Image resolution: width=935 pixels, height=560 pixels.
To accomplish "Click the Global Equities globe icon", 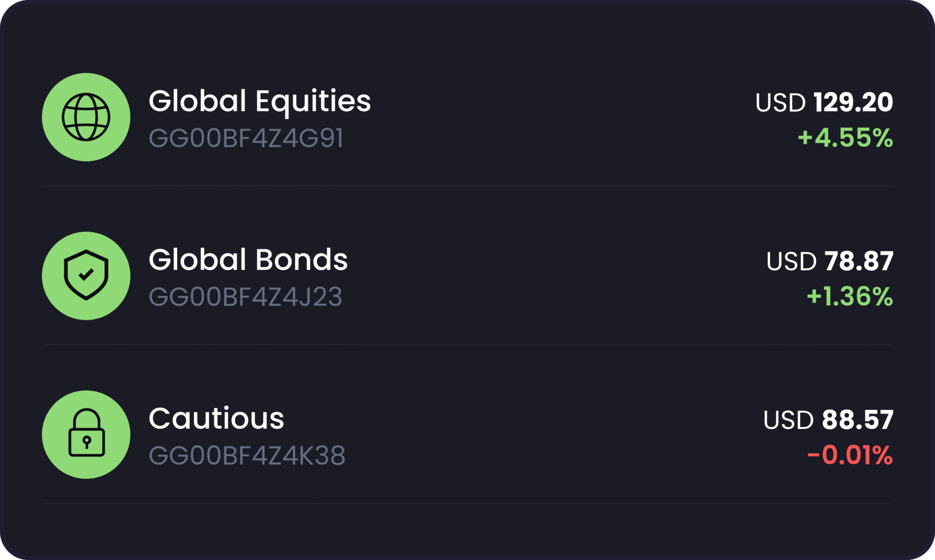I will tap(86, 117).
